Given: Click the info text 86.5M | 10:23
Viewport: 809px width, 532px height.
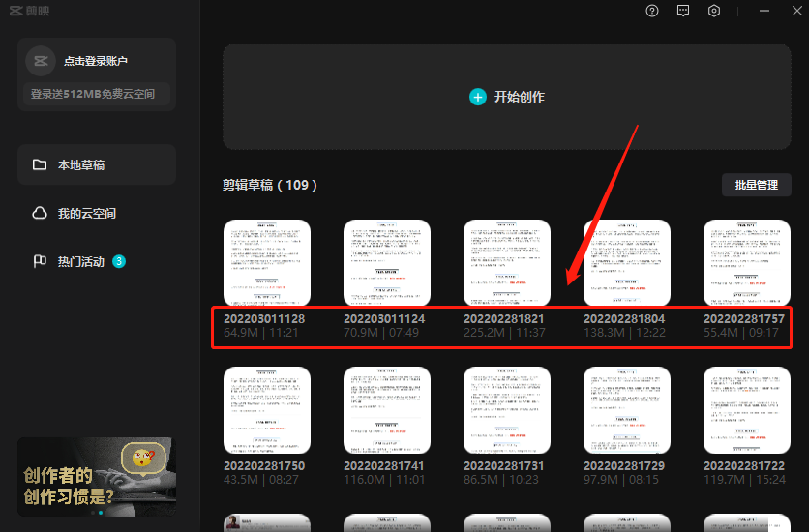Looking at the screenshot, I should pos(501,480).
